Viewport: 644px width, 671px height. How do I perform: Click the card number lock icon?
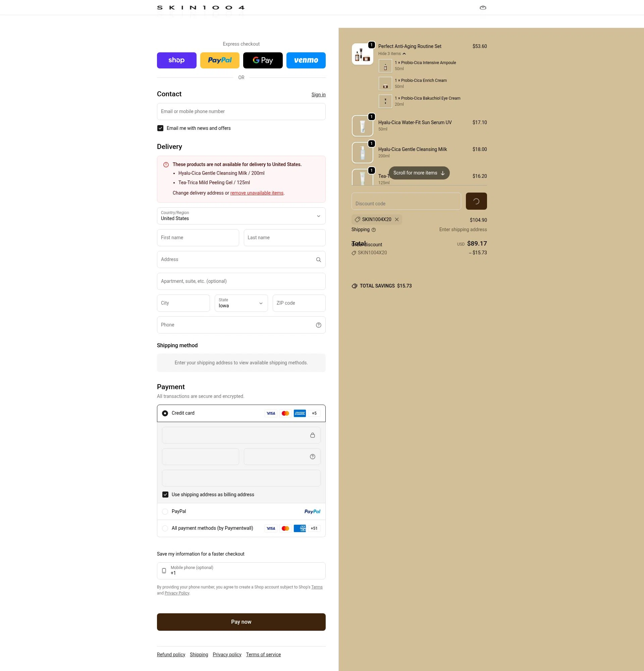(x=312, y=435)
